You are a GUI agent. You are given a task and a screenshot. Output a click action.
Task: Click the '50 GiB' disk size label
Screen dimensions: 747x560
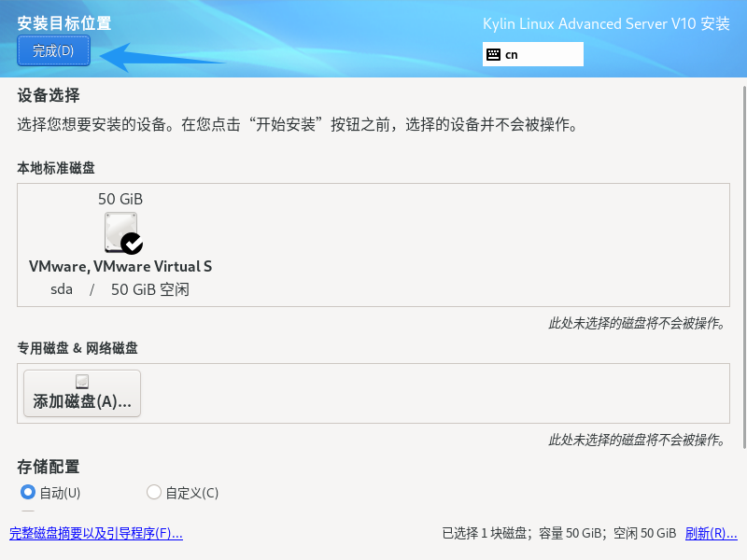pyautogui.click(x=120, y=199)
